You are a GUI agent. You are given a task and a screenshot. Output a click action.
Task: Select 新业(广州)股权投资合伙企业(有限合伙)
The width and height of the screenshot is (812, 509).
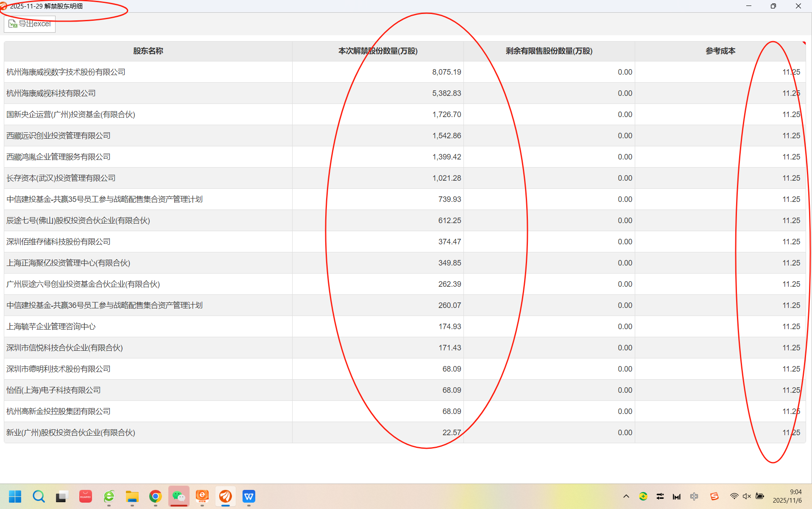pyautogui.click(x=71, y=433)
